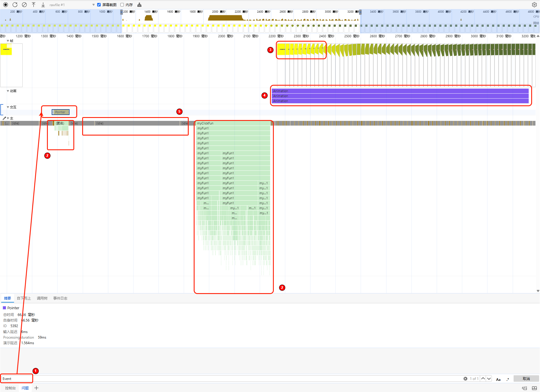This screenshot has width=540, height=392.
Task: Go to previous search result
Action: click(x=483, y=379)
